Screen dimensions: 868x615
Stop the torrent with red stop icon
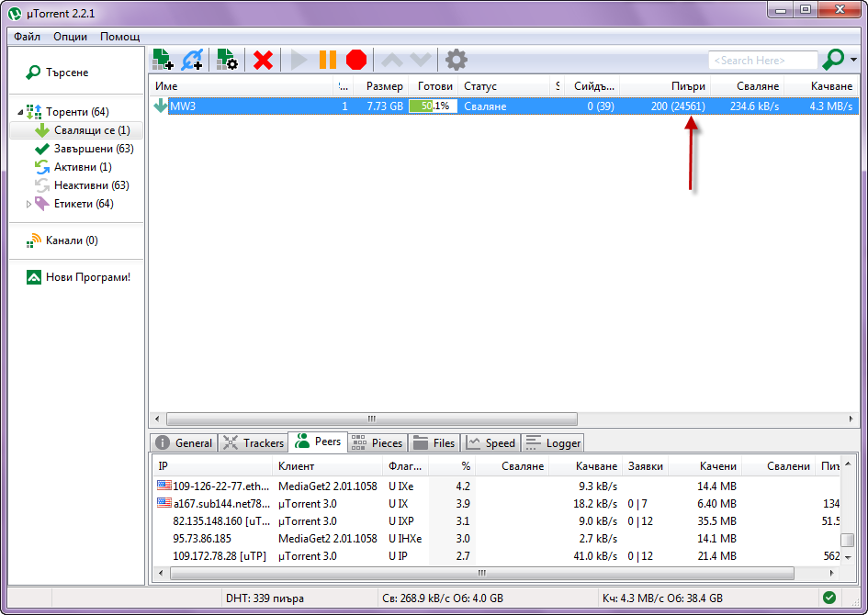[356, 60]
